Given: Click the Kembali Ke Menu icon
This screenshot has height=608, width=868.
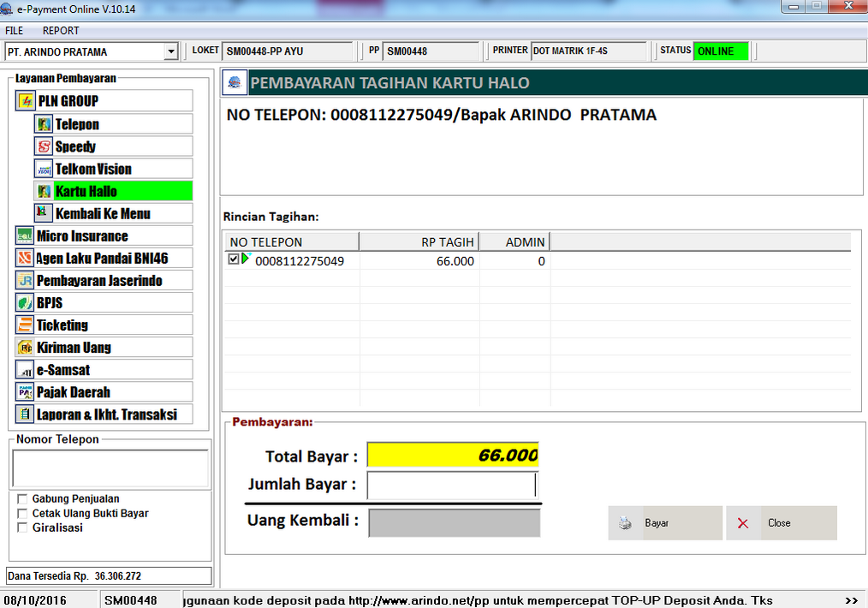Looking at the screenshot, I should tap(42, 212).
